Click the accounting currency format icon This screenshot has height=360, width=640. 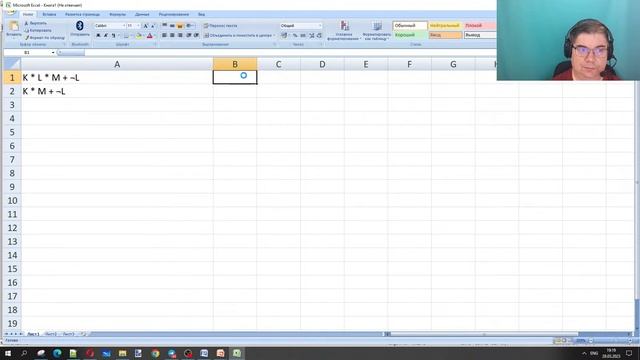coord(284,36)
